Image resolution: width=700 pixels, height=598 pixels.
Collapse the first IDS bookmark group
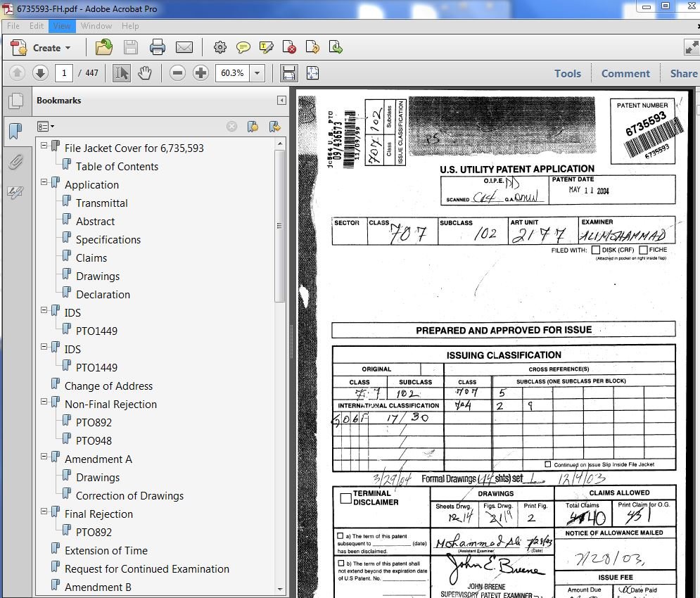(44, 310)
